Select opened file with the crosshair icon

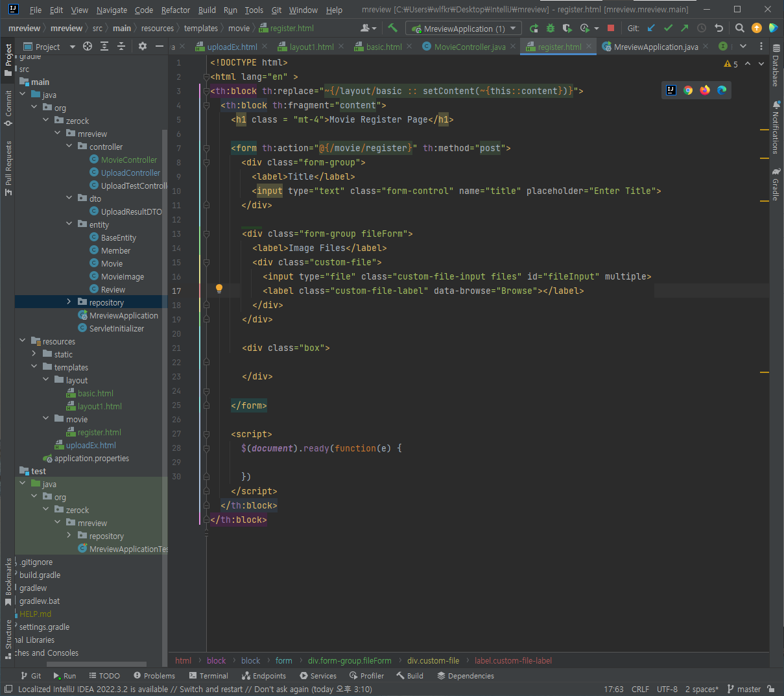[88, 46]
